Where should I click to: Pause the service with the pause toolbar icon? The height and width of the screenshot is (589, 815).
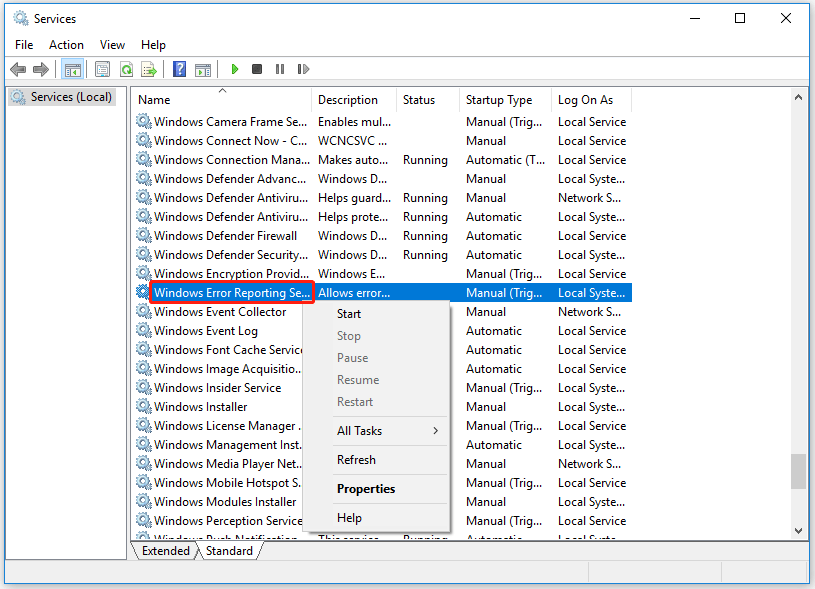(x=280, y=69)
